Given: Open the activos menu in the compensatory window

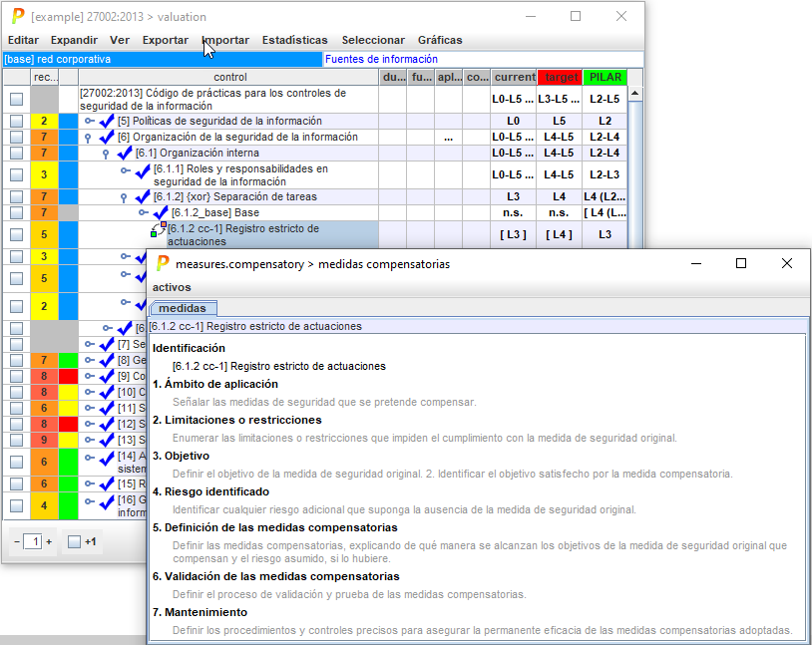Looking at the screenshot, I should click(x=172, y=287).
